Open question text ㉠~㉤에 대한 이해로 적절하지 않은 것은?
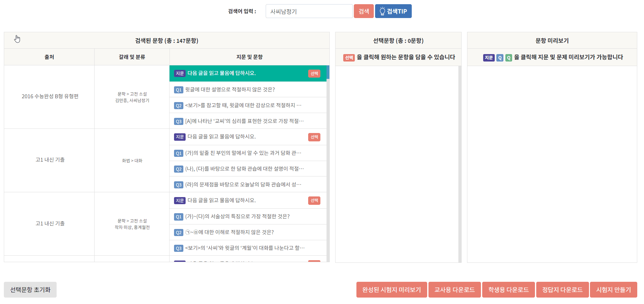Screen dimensions: 644x304 click(x=229, y=232)
